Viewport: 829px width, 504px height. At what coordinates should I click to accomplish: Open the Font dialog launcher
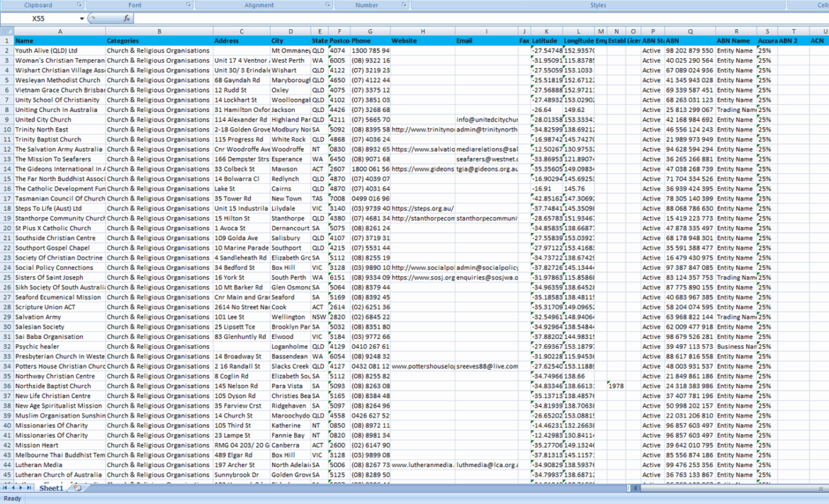188,5
